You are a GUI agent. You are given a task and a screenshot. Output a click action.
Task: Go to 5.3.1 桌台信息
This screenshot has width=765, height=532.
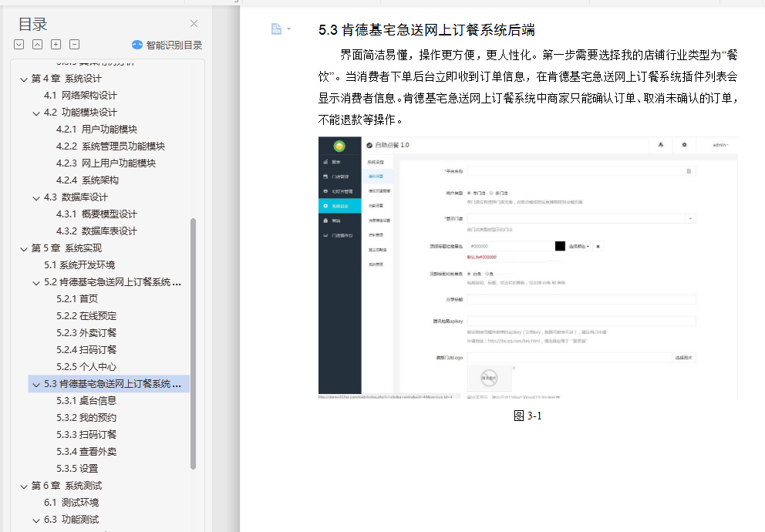(x=86, y=401)
